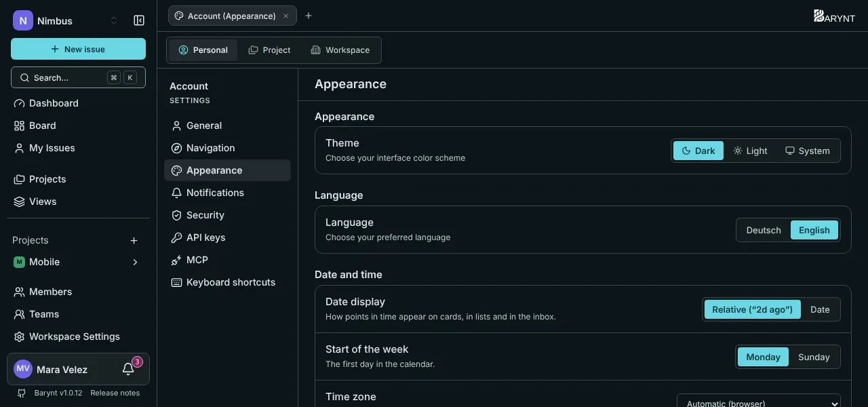Image resolution: width=868 pixels, height=407 pixels.
Task: Click the Barynt v1.0.12 version text
Action: [58, 393]
